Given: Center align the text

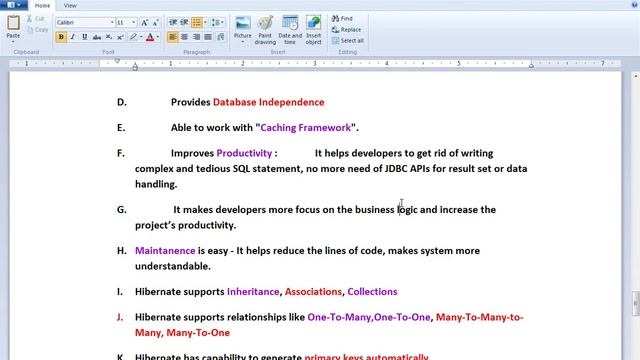Looking at the screenshot, I should click(184, 37).
